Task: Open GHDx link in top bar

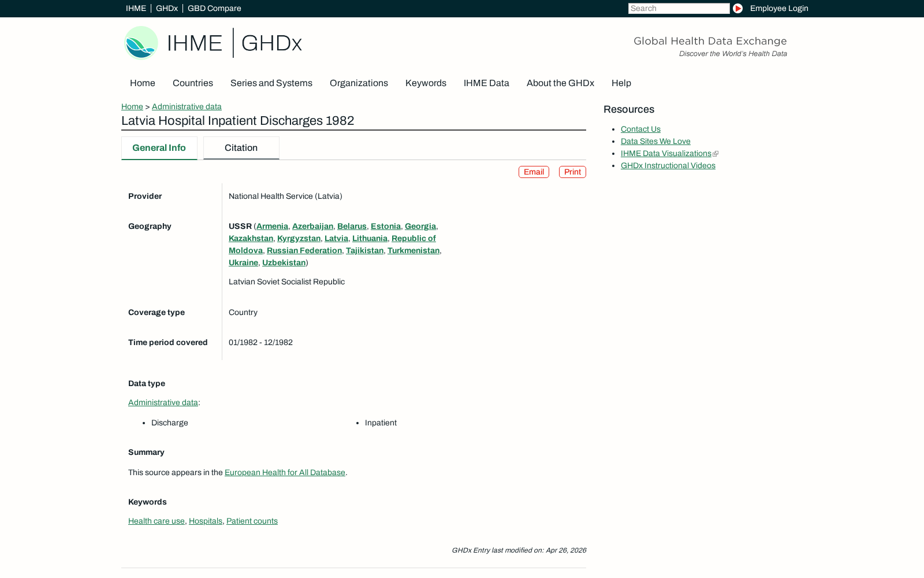Action: point(167,8)
